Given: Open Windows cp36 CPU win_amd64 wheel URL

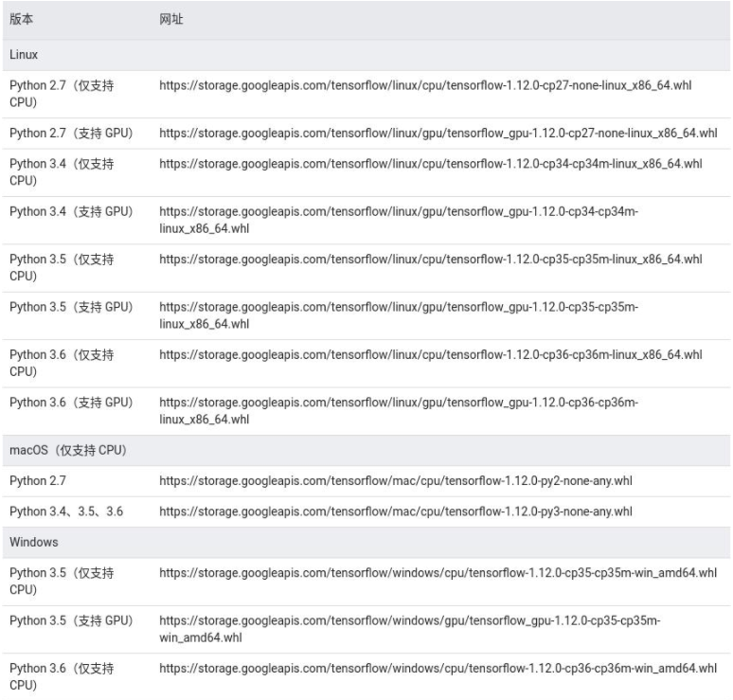Looking at the screenshot, I should [438, 668].
